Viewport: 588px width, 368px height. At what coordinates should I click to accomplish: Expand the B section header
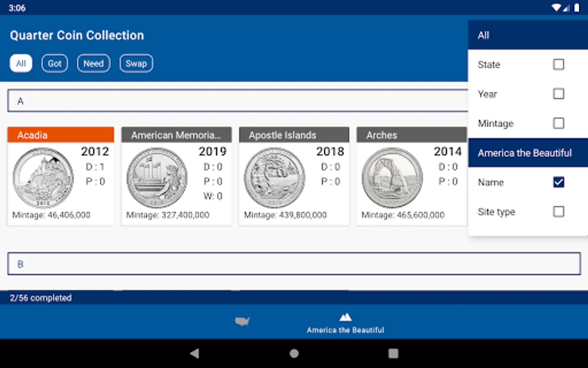294,264
